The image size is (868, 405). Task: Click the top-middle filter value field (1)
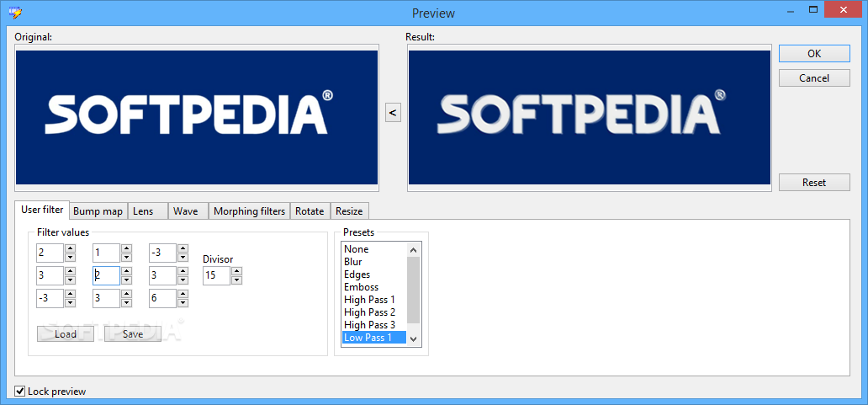click(106, 253)
